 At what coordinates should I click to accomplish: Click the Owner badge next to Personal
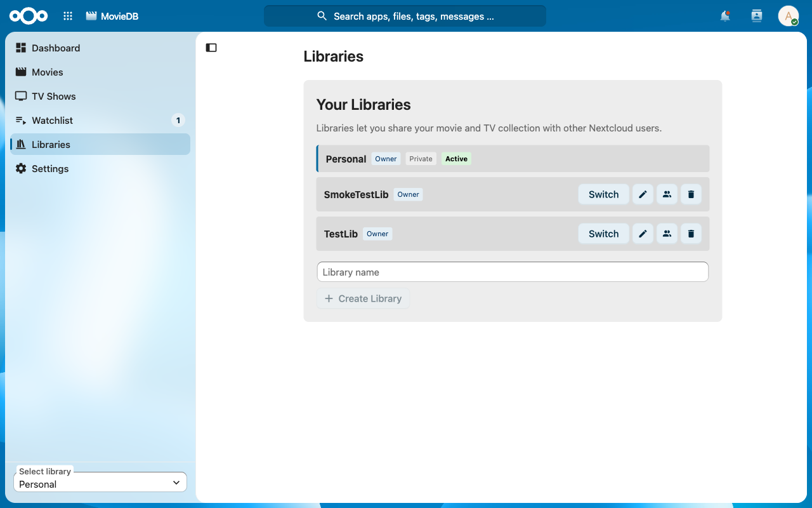[x=386, y=159]
